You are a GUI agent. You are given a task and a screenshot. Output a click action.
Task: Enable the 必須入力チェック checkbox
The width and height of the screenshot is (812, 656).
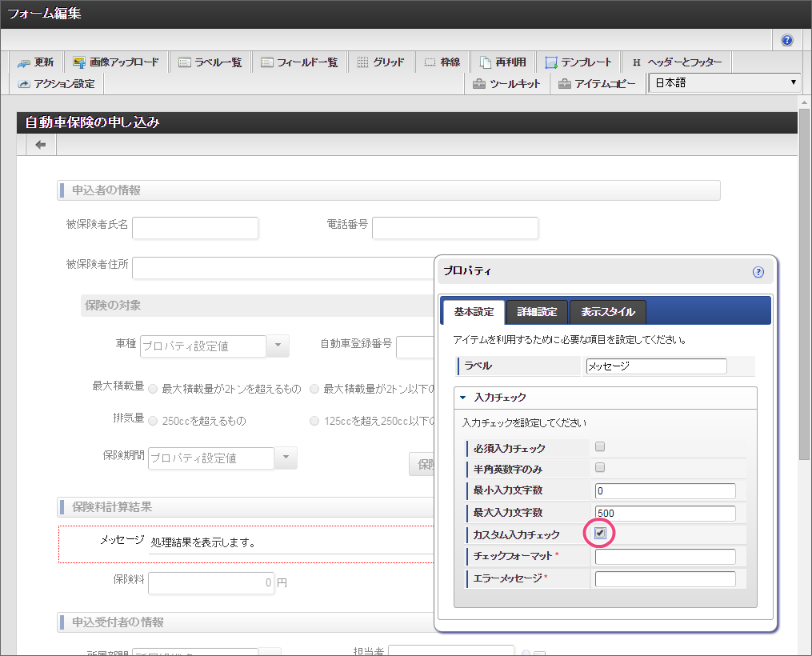(x=600, y=447)
